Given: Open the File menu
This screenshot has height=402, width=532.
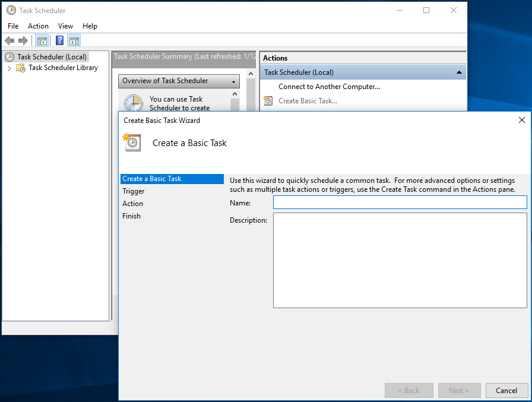Looking at the screenshot, I should click(x=13, y=26).
